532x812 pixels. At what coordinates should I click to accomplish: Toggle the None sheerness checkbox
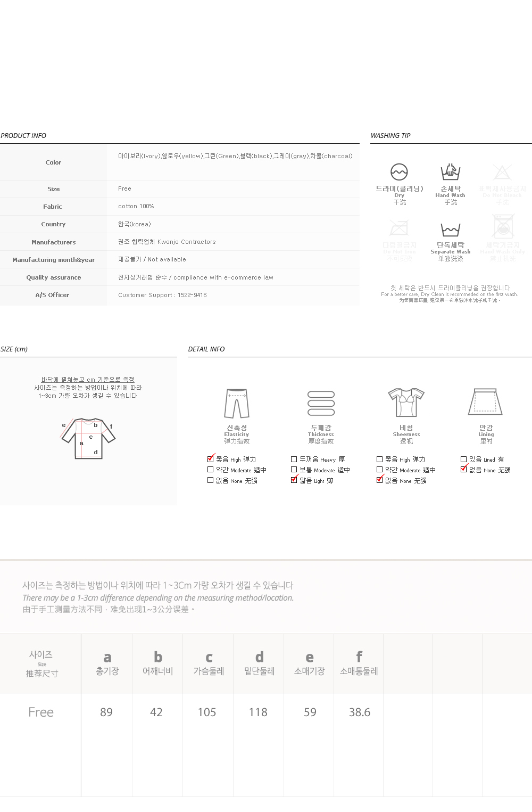click(x=379, y=480)
